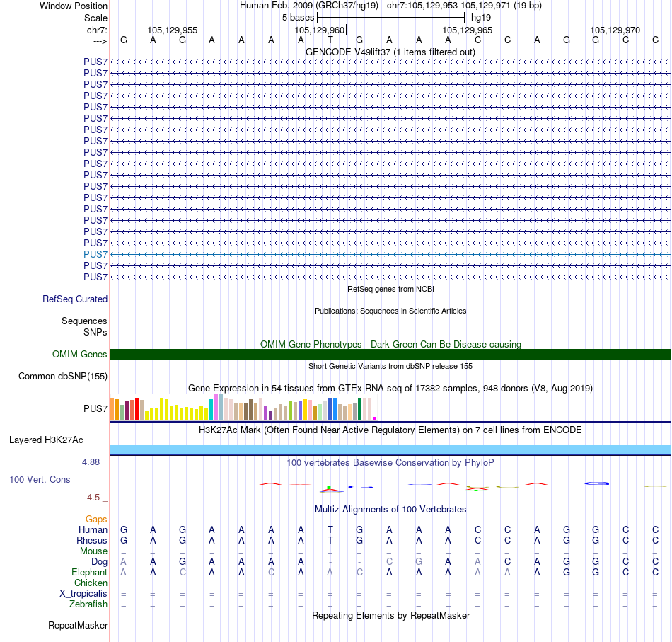
Task: Click the 105,129,970 coordinate tick label
Action: pyautogui.click(x=615, y=30)
